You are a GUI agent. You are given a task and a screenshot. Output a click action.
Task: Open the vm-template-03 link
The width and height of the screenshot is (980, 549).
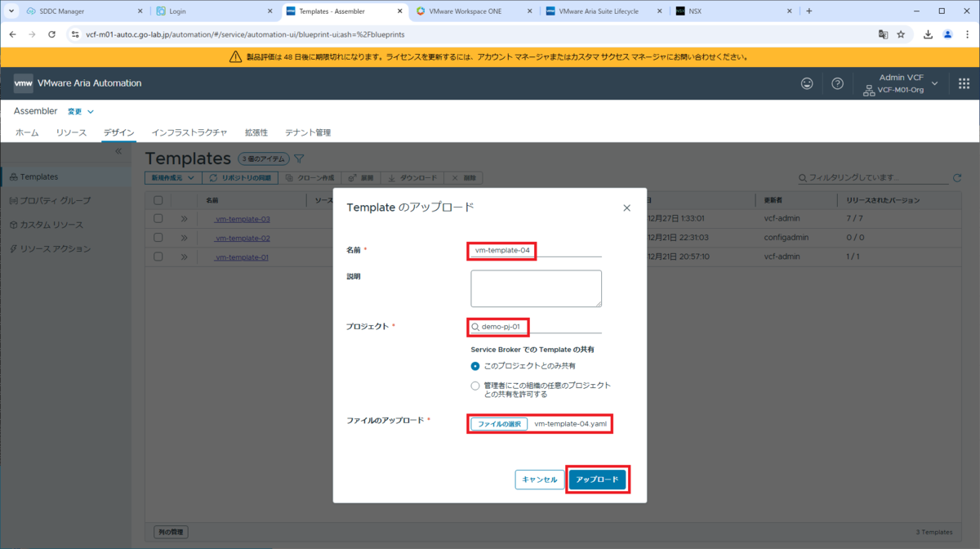(243, 219)
